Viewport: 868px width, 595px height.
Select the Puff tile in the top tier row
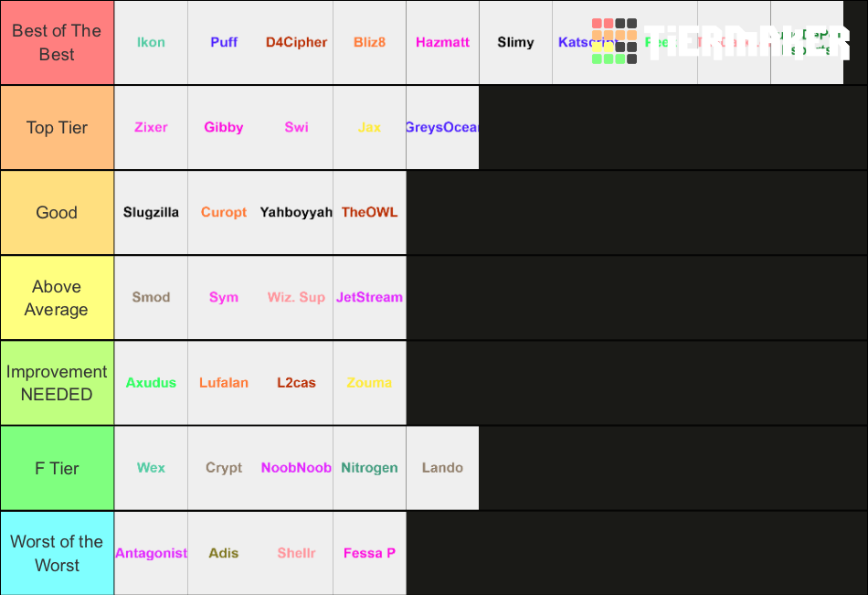[224, 42]
